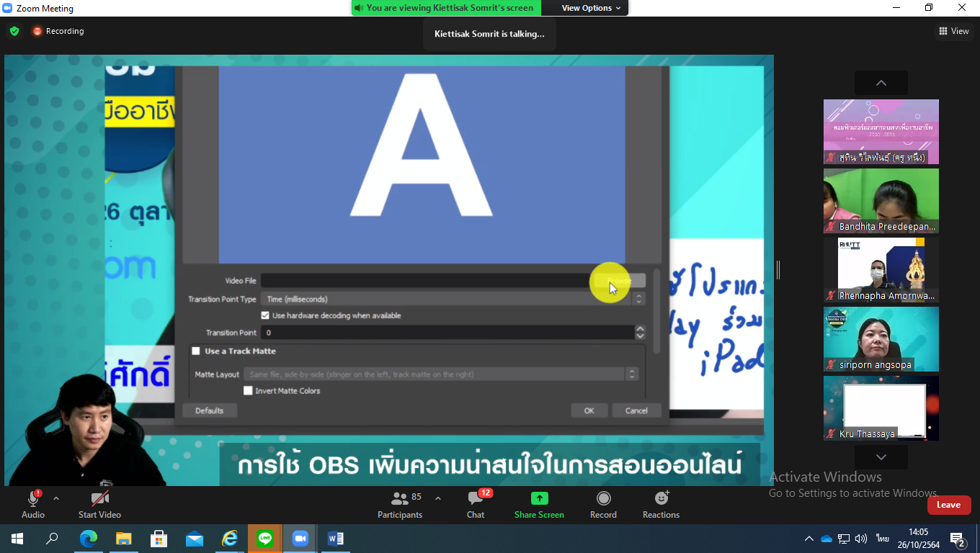The width and height of the screenshot is (980, 553).
Task: Increase the Transition Point stepper up arrow
Action: click(x=640, y=329)
